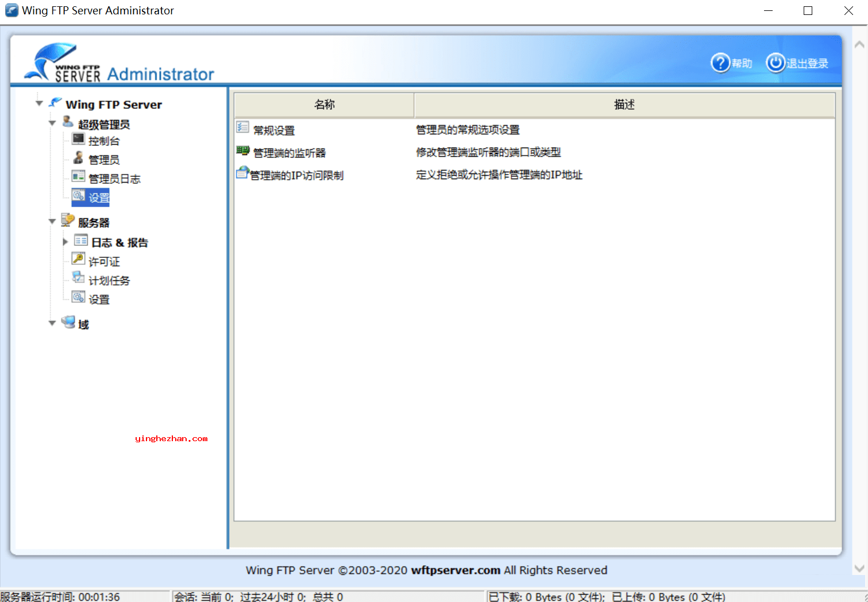This screenshot has width=868, height=602.
Task: Maximize the Wing FTP Server Administrator window
Action: pos(808,10)
